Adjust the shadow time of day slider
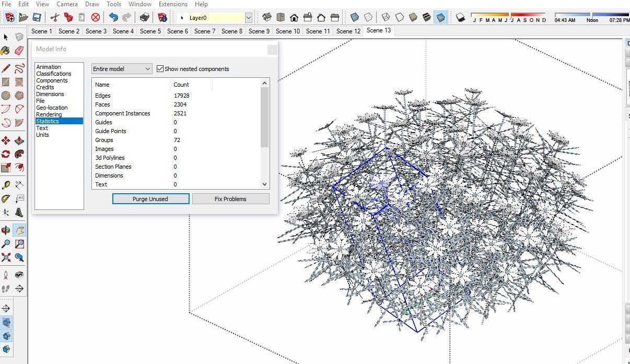This screenshot has width=630, height=364. pos(591,15)
